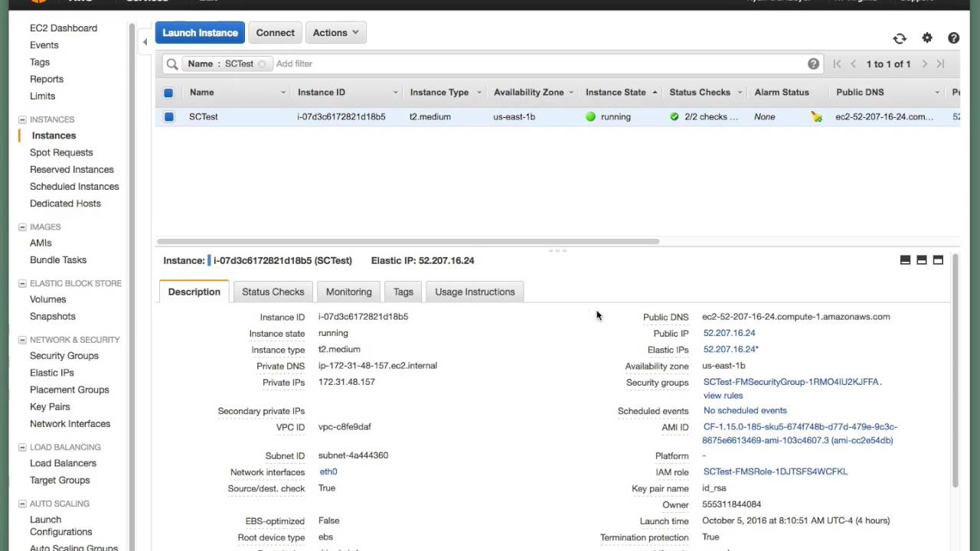Switch to the Tags tab
The width and height of the screenshot is (980, 551).
(x=403, y=292)
